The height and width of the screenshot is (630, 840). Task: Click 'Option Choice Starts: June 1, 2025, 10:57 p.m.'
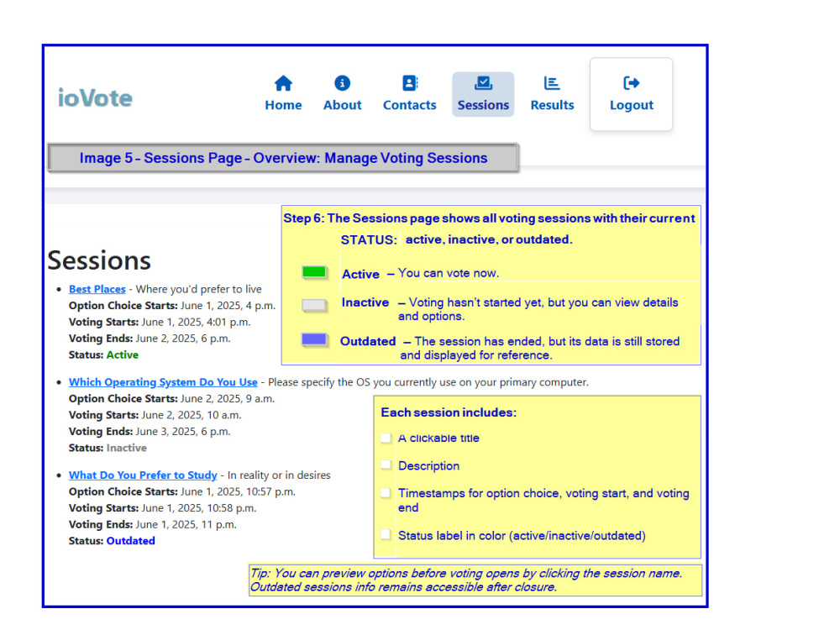[x=182, y=491]
